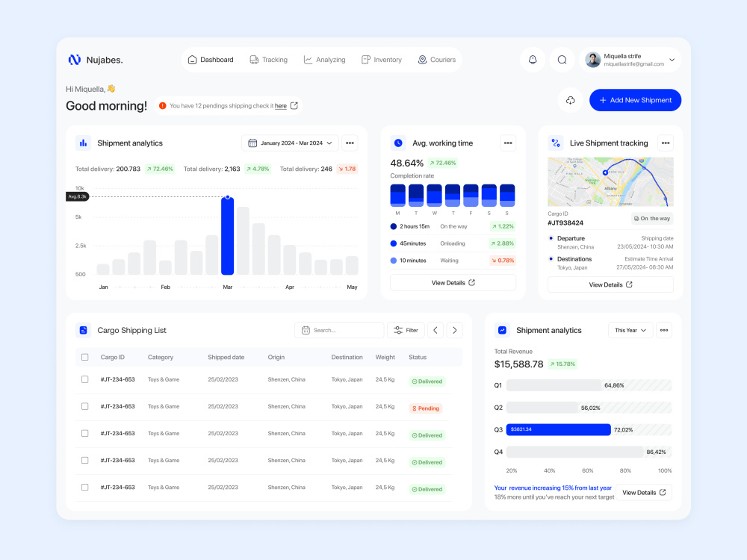Click the Shipped date column header
Viewport: 747px width, 560px height.
tap(226, 357)
